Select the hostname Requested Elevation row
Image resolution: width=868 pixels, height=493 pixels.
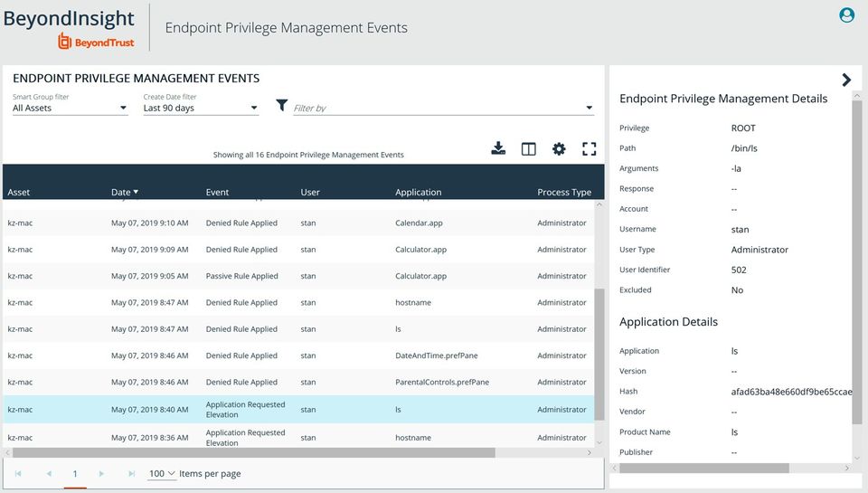[x=298, y=437]
